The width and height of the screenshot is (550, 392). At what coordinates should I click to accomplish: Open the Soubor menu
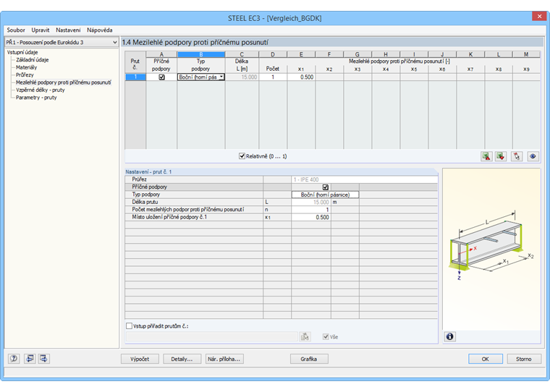coord(16,30)
